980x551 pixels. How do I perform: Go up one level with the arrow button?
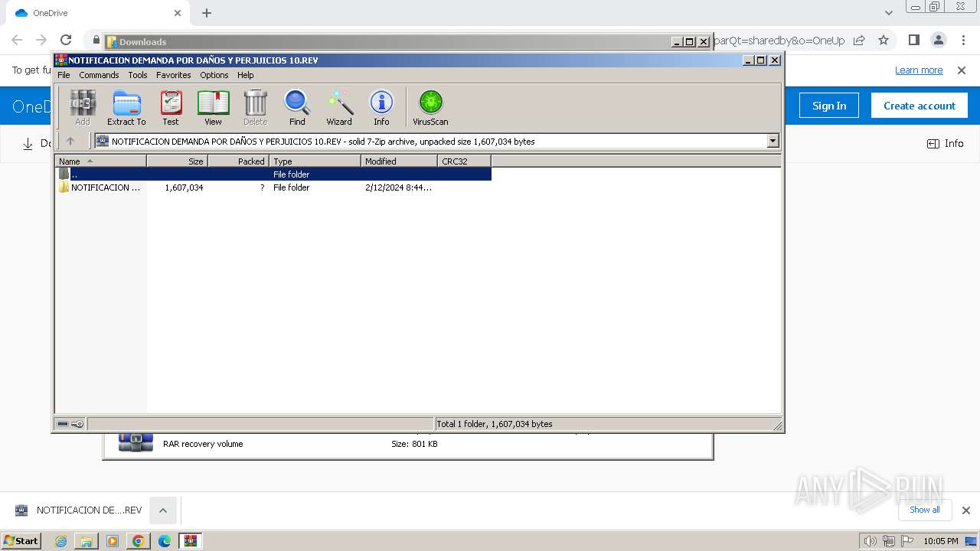pyautogui.click(x=70, y=141)
